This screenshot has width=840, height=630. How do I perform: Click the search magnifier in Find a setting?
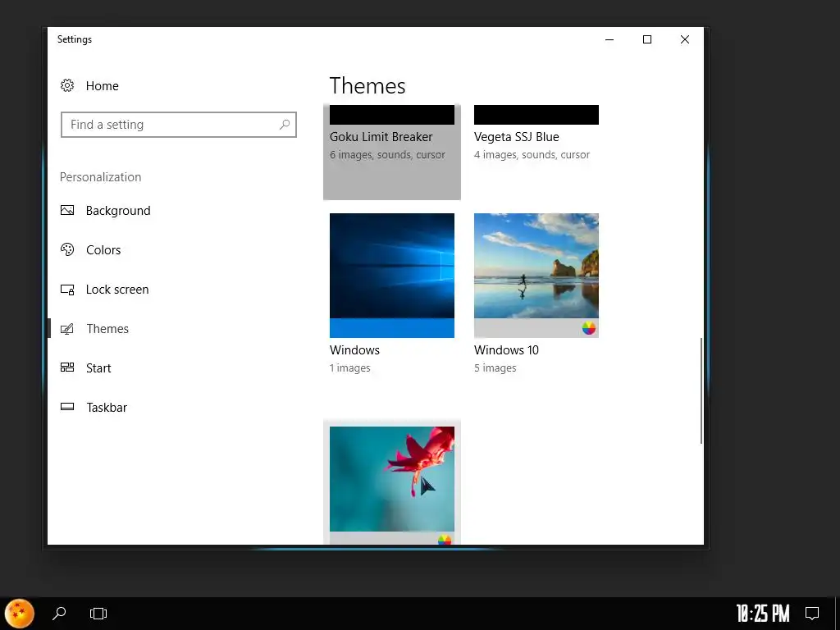[x=285, y=125]
